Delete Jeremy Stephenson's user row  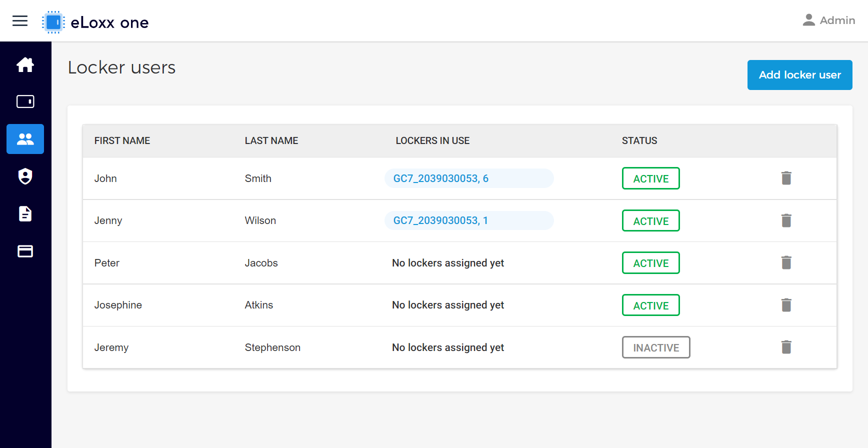[786, 347]
